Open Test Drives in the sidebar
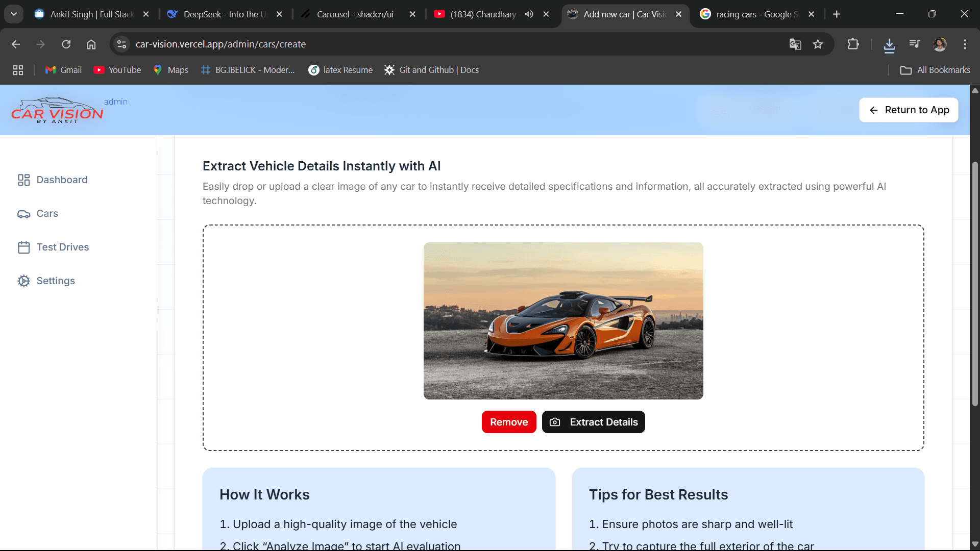The height and width of the screenshot is (551, 980). [x=53, y=247]
